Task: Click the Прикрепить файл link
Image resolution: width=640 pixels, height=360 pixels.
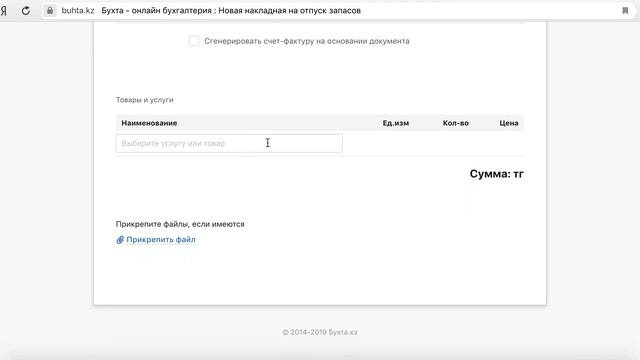Action: [x=161, y=240]
